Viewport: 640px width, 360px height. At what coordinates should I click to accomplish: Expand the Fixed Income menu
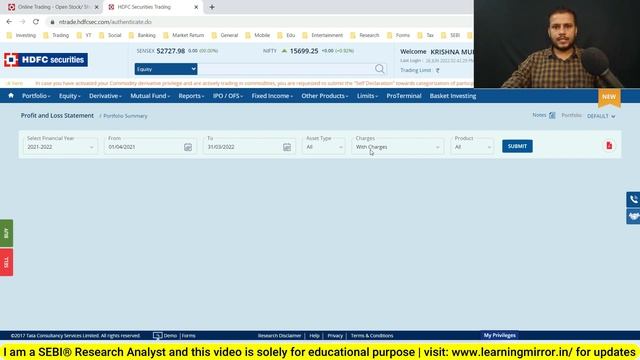coord(272,96)
